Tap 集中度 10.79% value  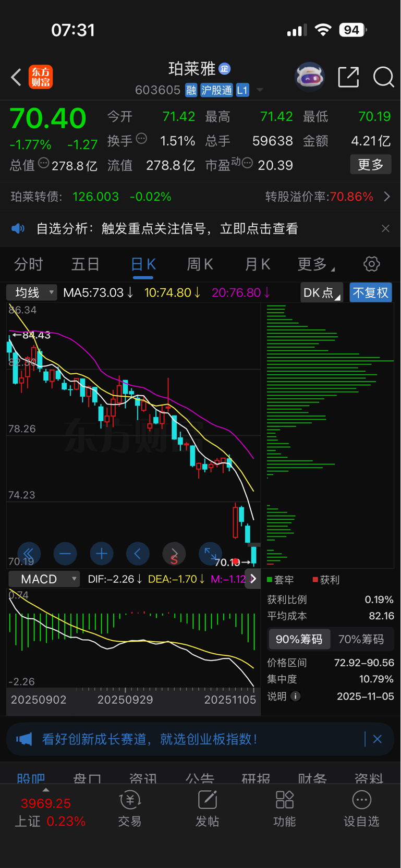[x=376, y=679]
